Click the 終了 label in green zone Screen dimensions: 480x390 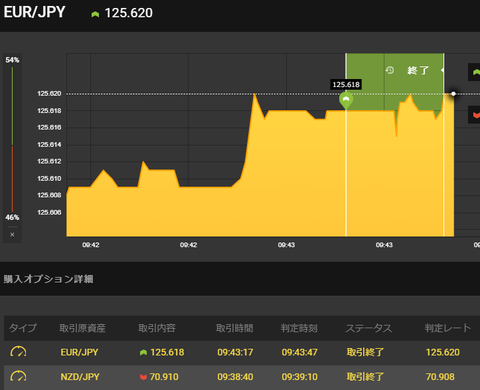pyautogui.click(x=418, y=70)
